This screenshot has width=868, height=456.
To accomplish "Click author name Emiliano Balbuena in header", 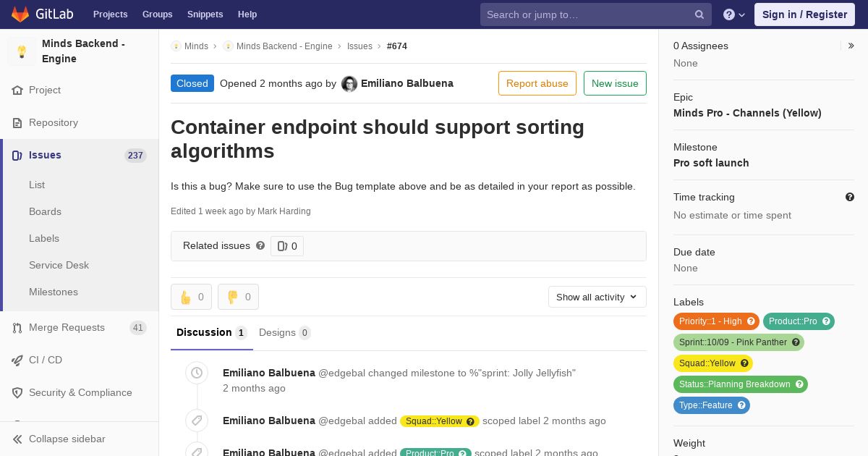I will (407, 83).
